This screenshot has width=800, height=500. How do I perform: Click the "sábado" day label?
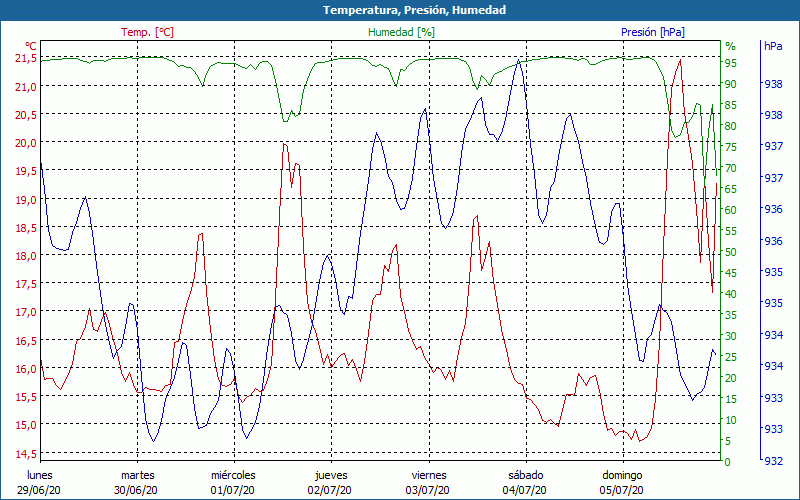click(x=526, y=475)
